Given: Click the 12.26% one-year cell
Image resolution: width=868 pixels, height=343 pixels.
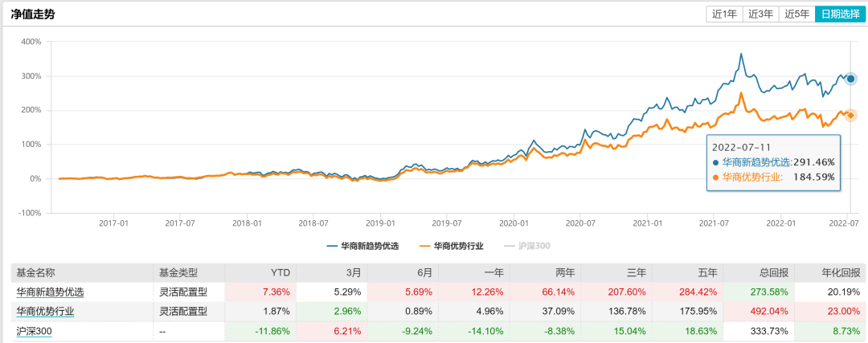Looking at the screenshot, I should coord(474,292).
